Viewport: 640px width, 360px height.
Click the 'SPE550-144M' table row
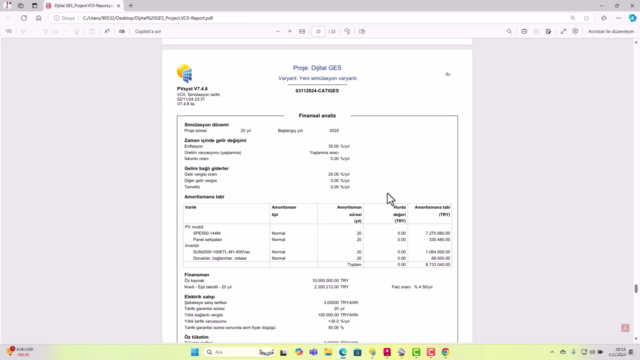click(x=318, y=233)
